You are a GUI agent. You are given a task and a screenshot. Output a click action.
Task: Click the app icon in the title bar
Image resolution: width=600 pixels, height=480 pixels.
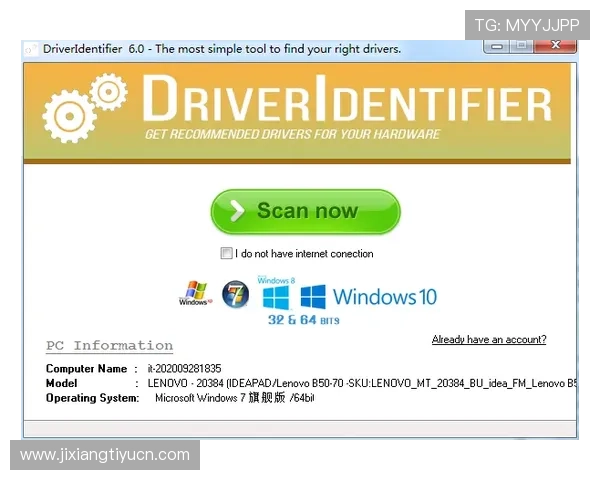pos(30,49)
